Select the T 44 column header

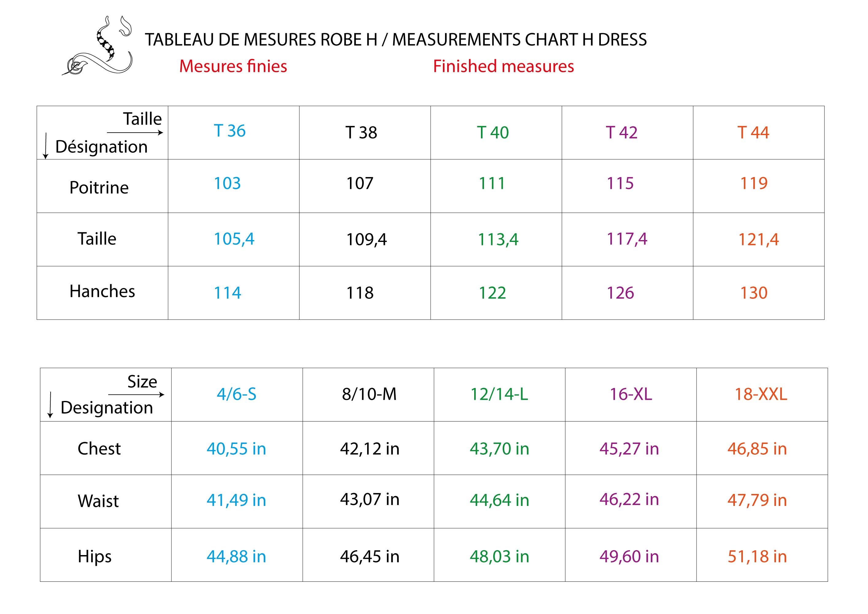[753, 133]
